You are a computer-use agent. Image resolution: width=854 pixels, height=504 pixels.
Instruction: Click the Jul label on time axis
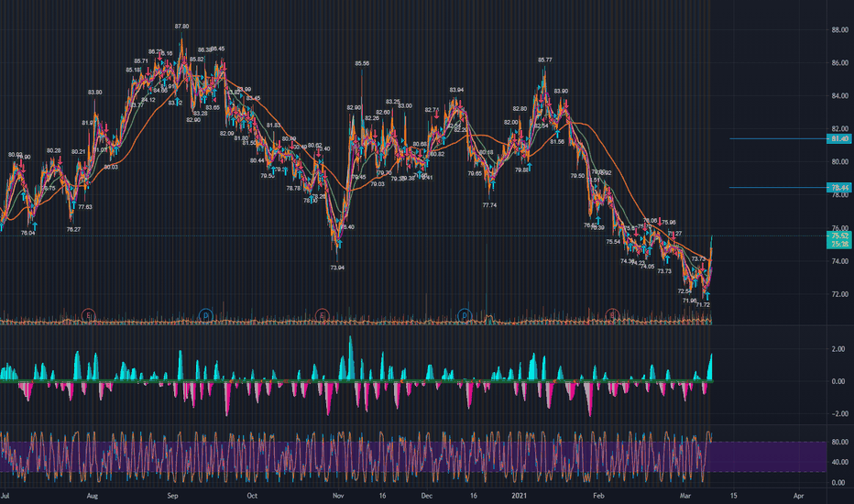click(x=5, y=496)
